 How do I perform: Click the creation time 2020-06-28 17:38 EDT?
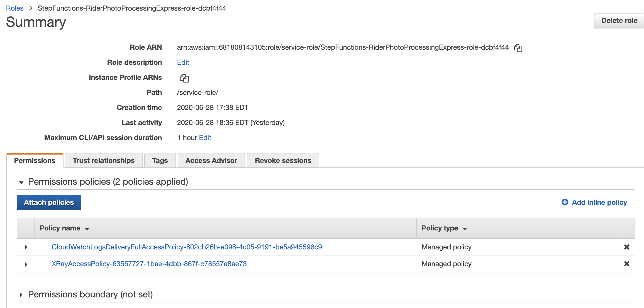[x=213, y=107]
